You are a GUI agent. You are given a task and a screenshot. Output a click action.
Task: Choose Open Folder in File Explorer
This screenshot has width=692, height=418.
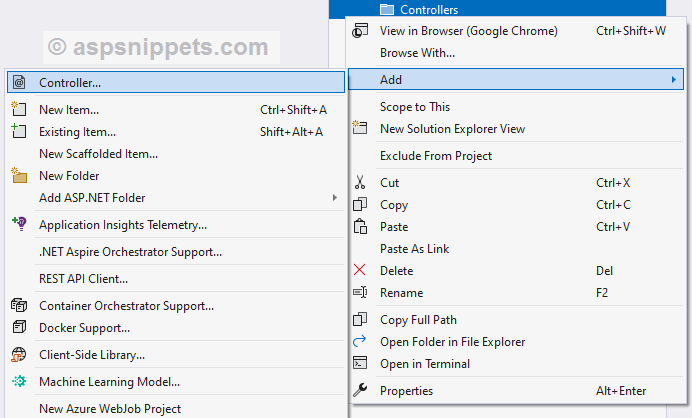[515, 342]
